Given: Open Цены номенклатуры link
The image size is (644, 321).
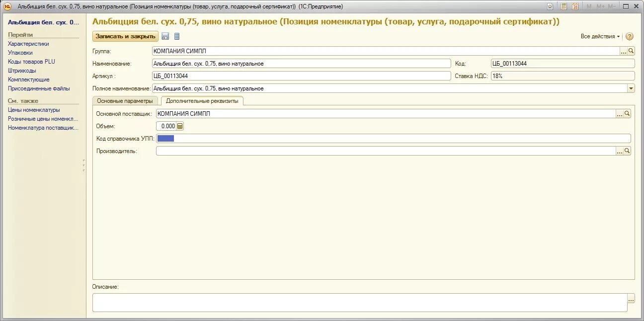Looking at the screenshot, I should pyautogui.click(x=34, y=110).
